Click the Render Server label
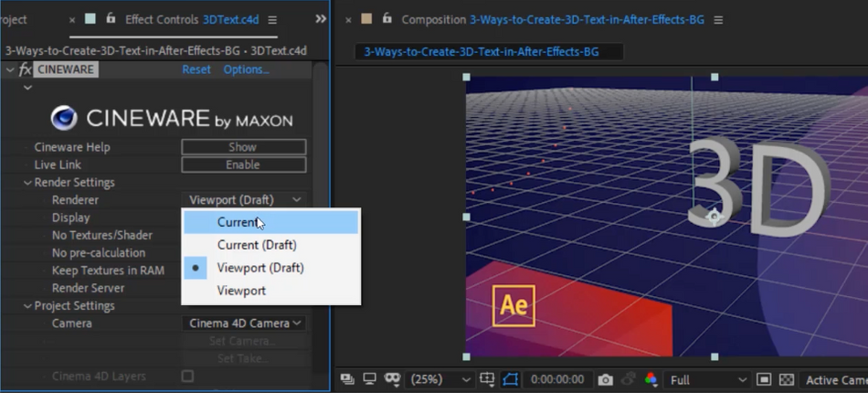 pos(88,289)
